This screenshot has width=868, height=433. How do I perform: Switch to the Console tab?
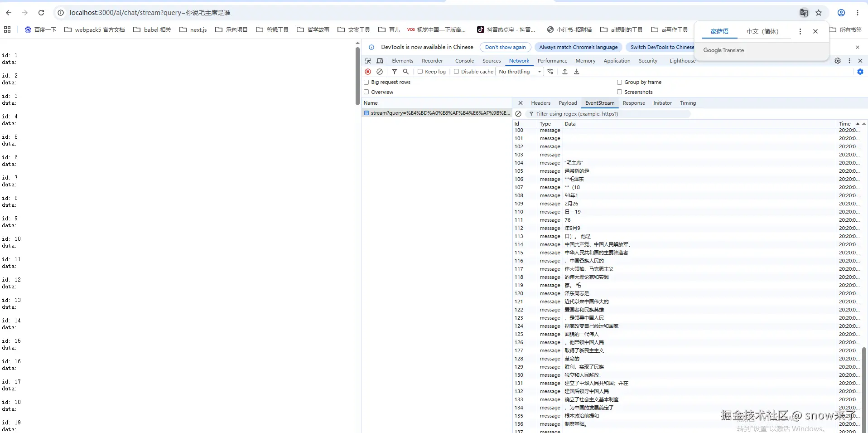(x=464, y=61)
